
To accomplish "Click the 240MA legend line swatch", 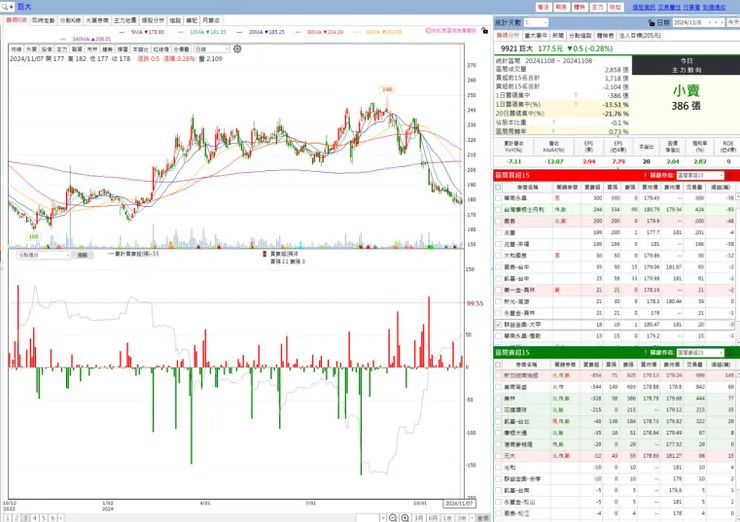I will click(x=63, y=39).
